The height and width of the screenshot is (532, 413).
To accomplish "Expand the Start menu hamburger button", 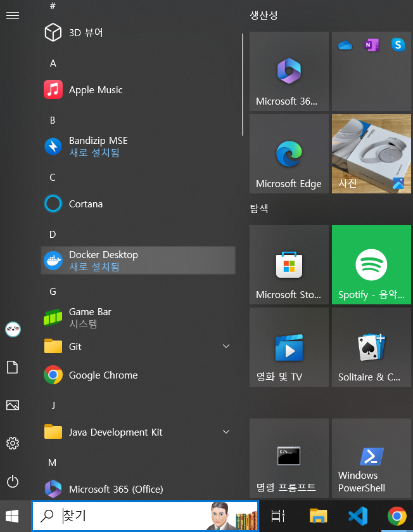I will click(13, 15).
